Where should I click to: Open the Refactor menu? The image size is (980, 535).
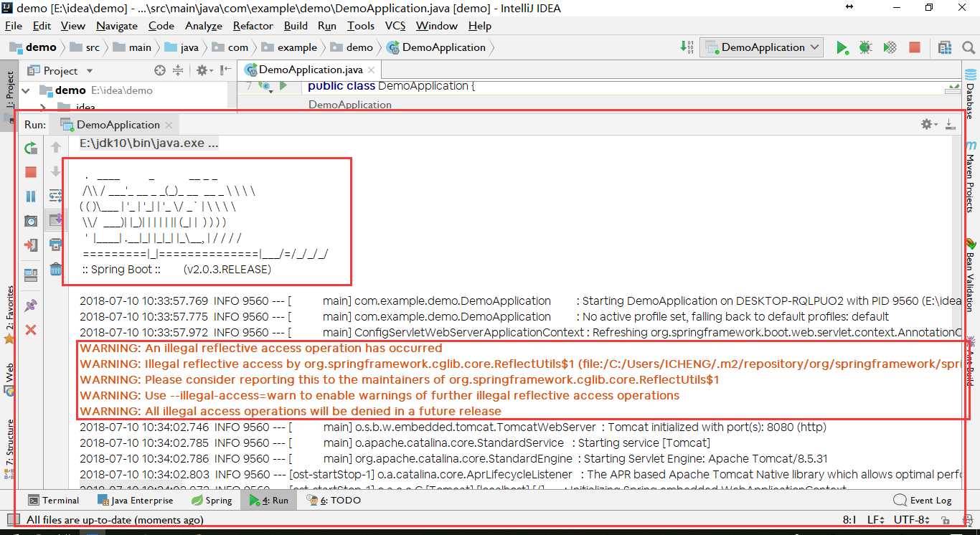point(253,25)
